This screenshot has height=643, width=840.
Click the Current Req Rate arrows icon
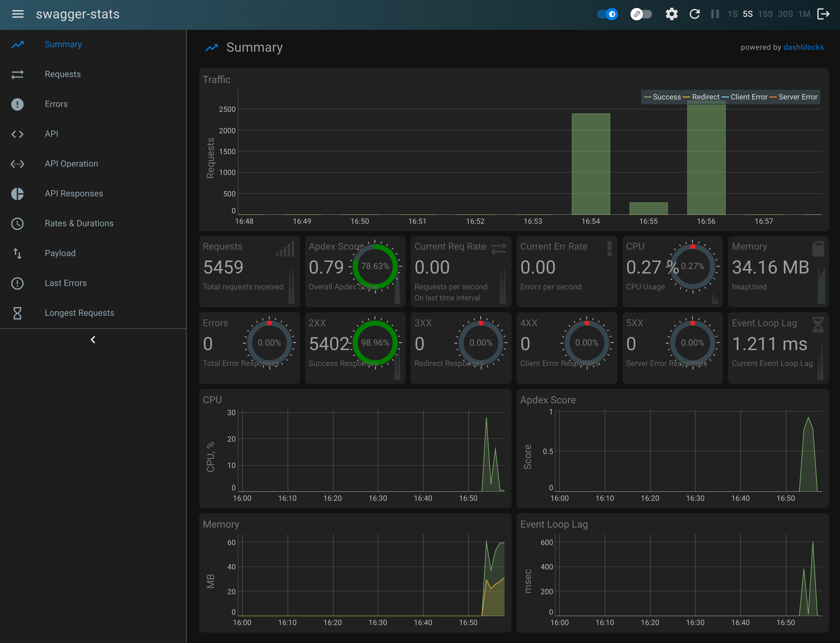coord(499,249)
